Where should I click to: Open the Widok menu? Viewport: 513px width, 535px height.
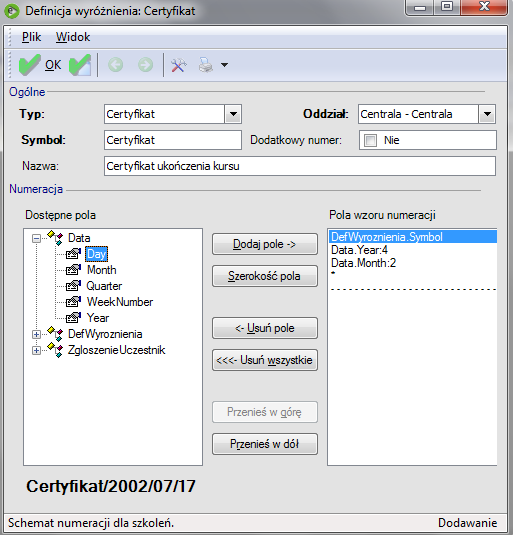tap(73, 37)
